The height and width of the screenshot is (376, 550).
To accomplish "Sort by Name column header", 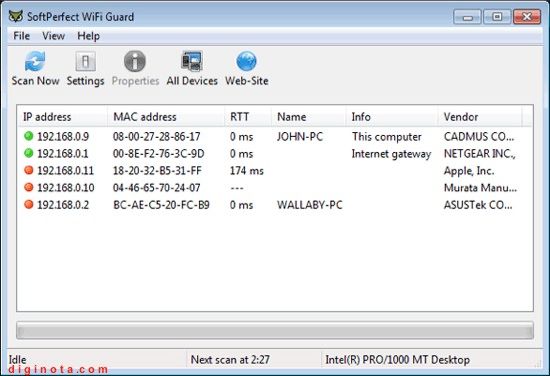I will pos(309,117).
